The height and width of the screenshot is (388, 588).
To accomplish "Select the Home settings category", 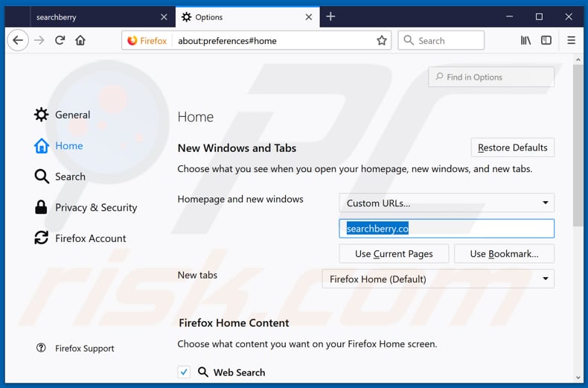I will 59,146.
